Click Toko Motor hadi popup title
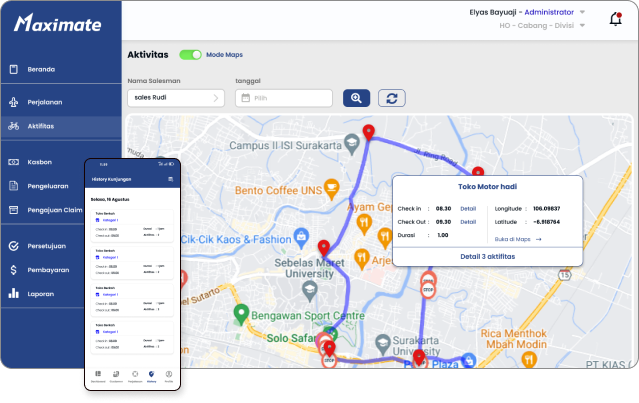This screenshot has height=403, width=639. [487, 187]
